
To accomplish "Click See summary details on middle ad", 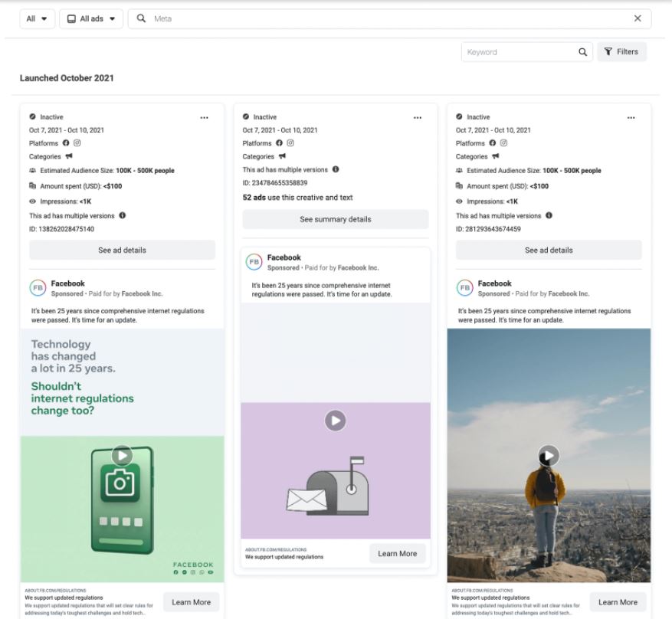I will (335, 219).
